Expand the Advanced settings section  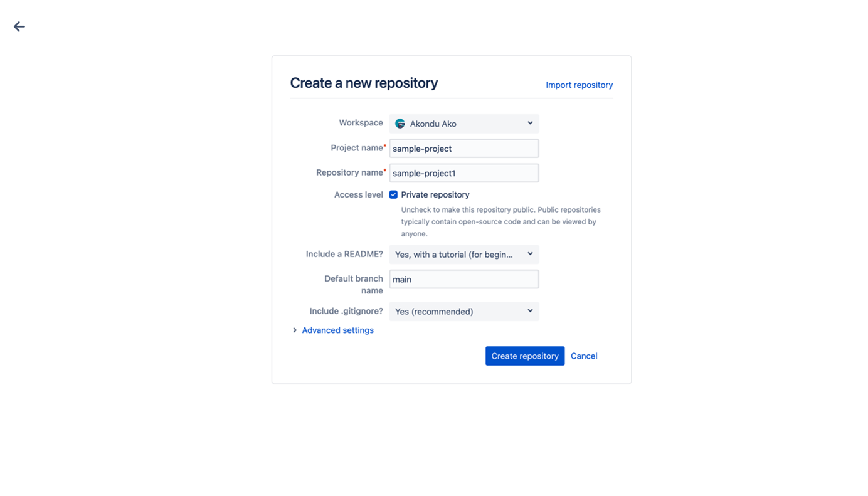point(337,330)
